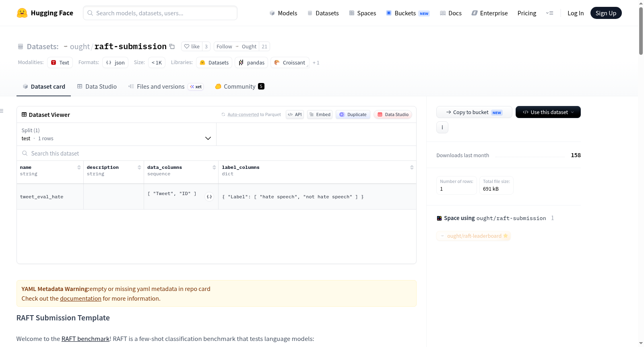Open the RAFT benchmark link

(x=85, y=339)
